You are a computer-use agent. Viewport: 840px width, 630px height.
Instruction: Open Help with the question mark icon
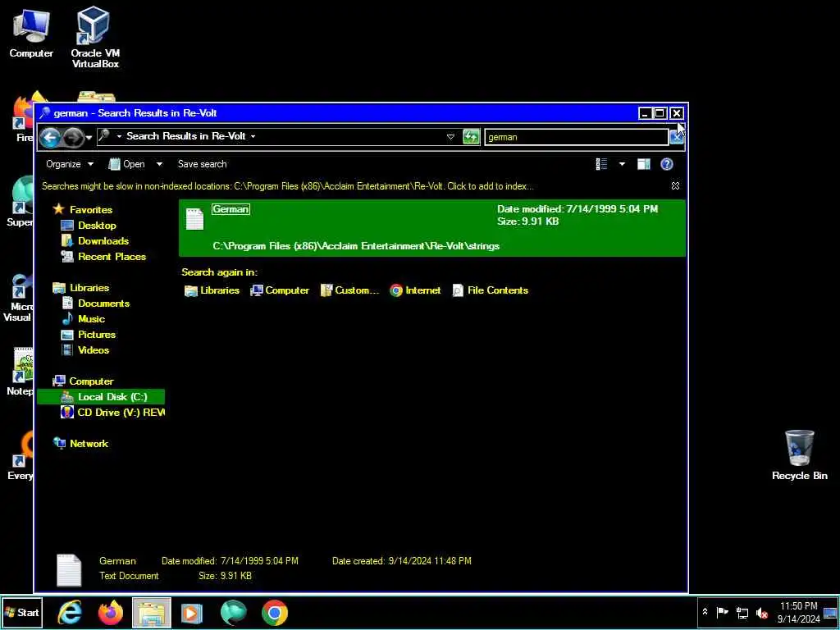[x=667, y=164]
